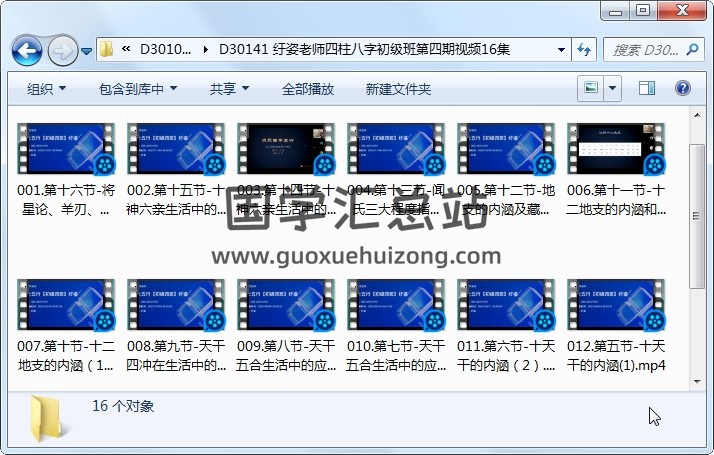Viewport: 714px width, 455px height.
Task: Click the scroll up arrow of the file list
Action: pos(697,115)
